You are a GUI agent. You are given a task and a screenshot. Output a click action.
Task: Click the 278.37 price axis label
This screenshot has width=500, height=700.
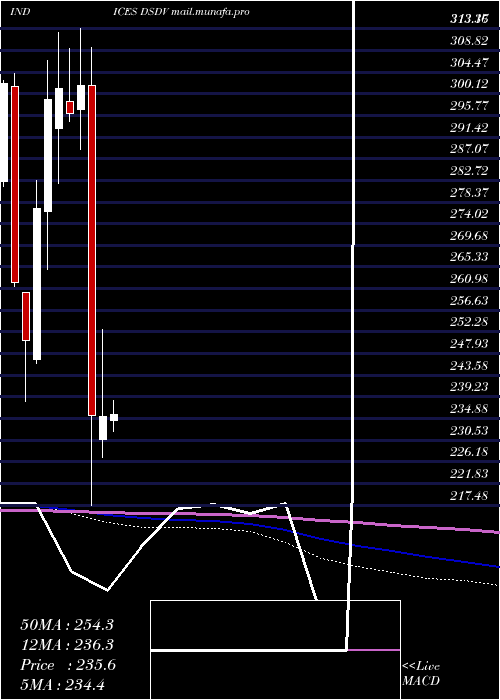point(469,192)
